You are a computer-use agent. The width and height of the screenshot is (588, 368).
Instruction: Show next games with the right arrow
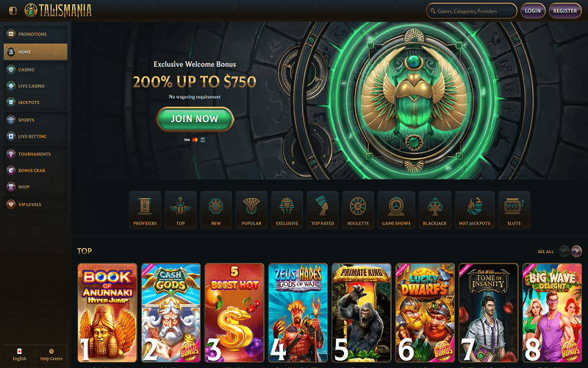click(x=576, y=251)
